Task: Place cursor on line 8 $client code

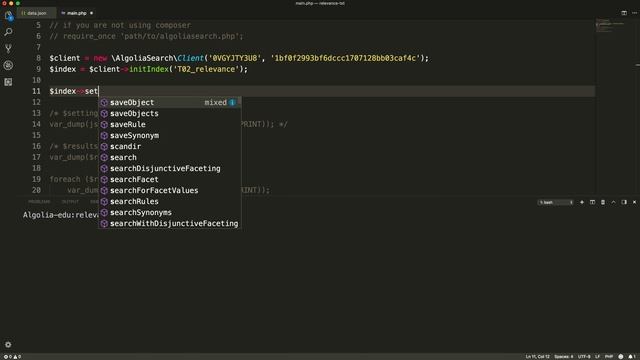Action: (239, 58)
